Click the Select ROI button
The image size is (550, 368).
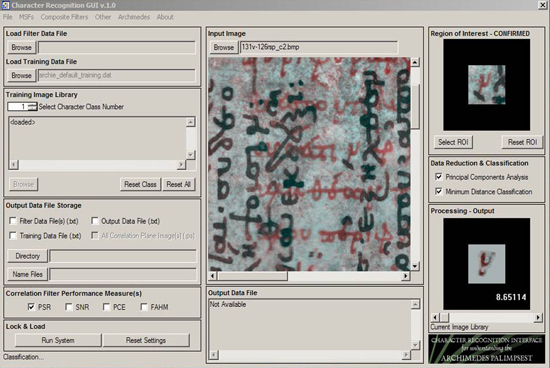(453, 142)
